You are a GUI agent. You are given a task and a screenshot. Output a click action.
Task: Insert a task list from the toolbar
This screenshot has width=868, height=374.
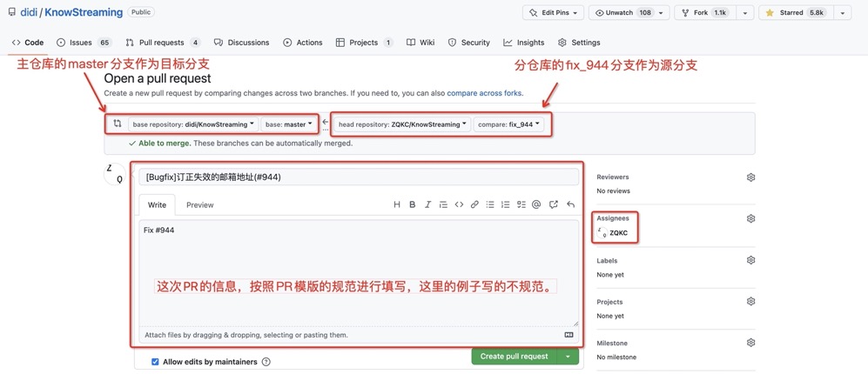tap(521, 205)
